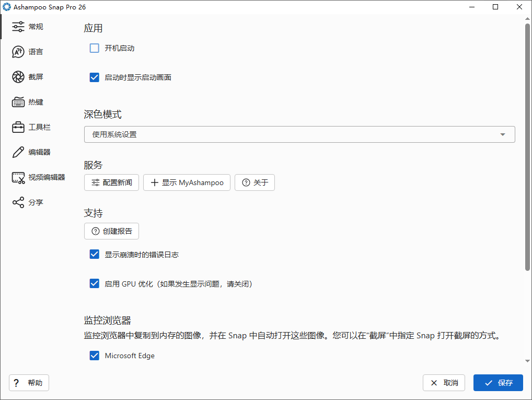Uncheck 启用 GPU 优化

coord(95,283)
